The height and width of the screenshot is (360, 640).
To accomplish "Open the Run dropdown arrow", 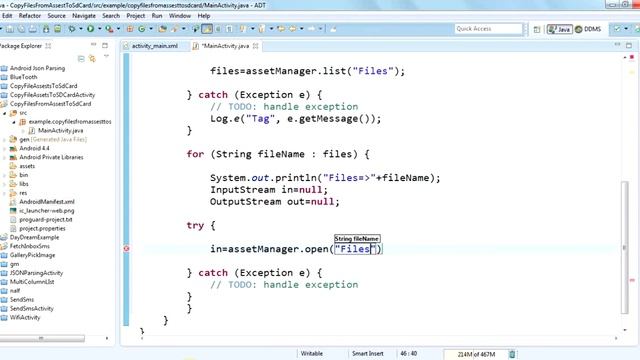I will coord(99,29).
